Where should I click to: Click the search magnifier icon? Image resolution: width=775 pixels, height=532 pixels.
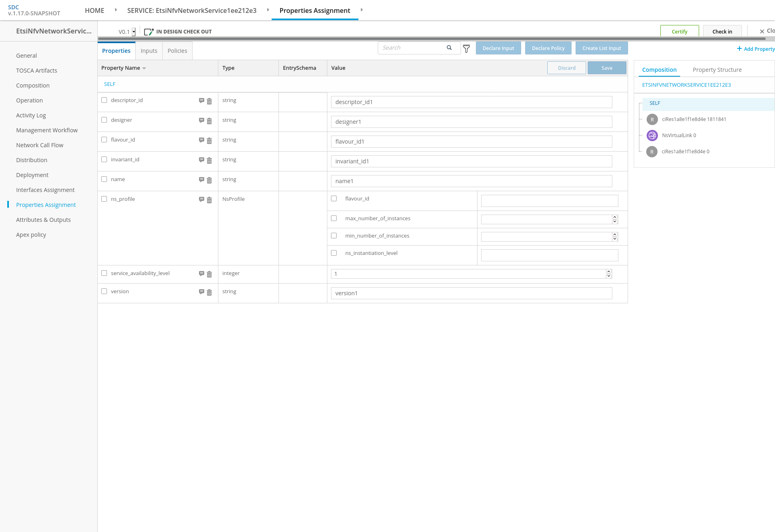click(449, 48)
